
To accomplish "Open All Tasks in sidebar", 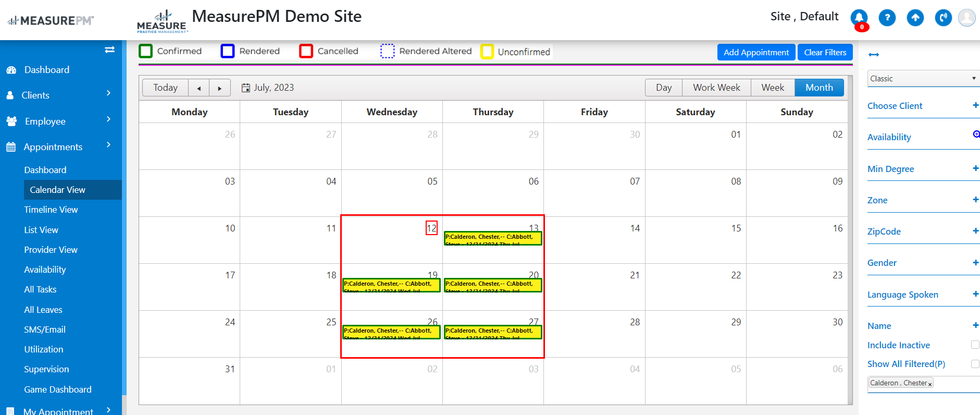I will pyautogui.click(x=40, y=289).
